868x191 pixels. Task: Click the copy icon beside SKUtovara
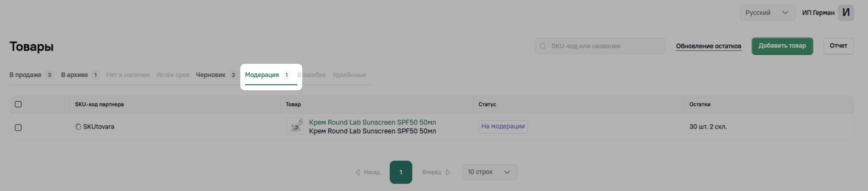[78, 127]
